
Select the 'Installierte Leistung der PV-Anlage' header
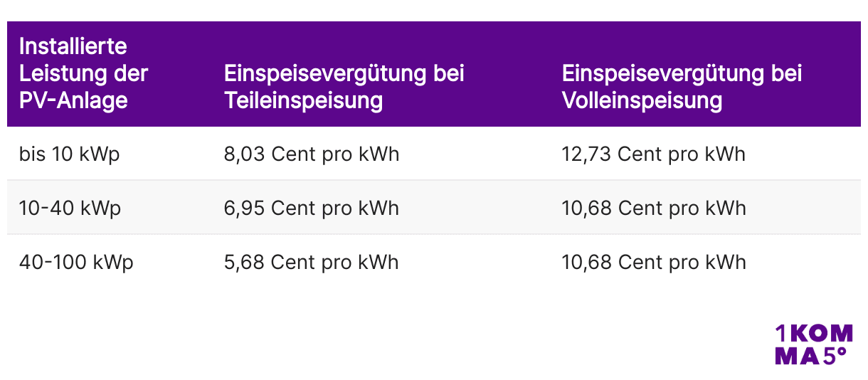coord(84,73)
